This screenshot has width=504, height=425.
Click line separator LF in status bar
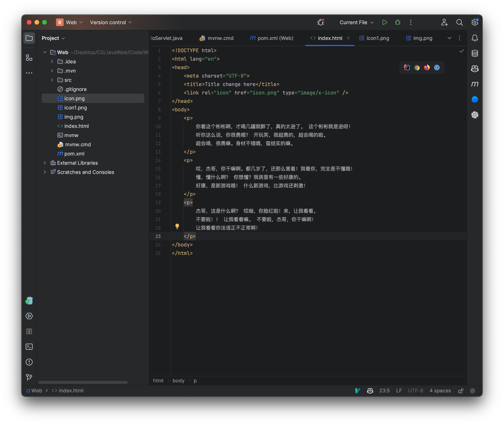399,391
